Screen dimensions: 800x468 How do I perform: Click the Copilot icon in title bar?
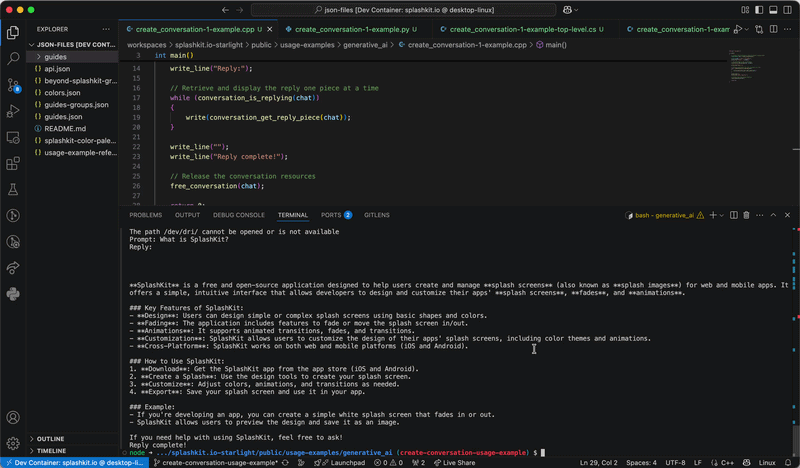[x=567, y=10]
